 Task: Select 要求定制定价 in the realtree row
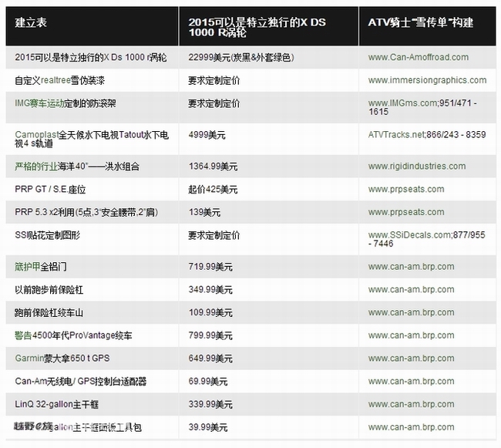click(x=268, y=80)
